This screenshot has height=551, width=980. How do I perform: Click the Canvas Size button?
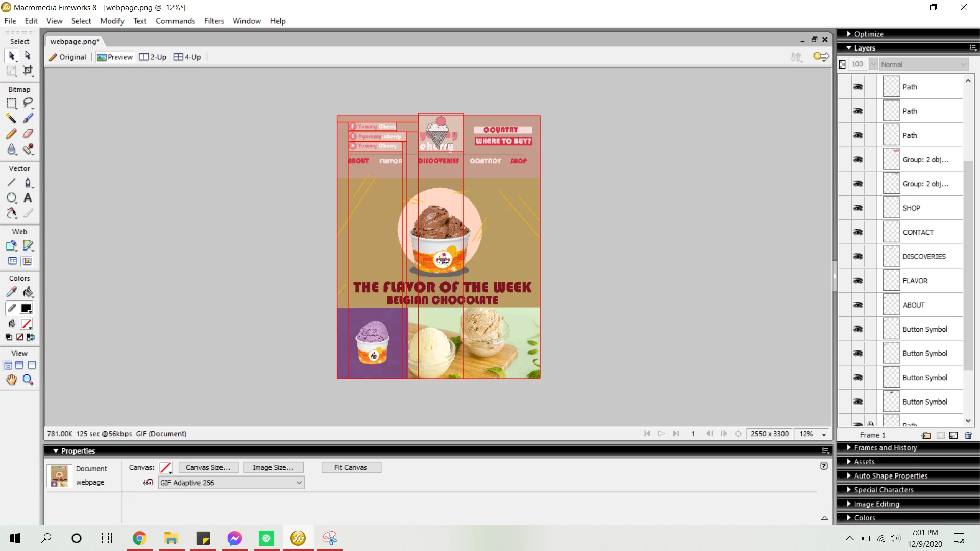click(208, 467)
